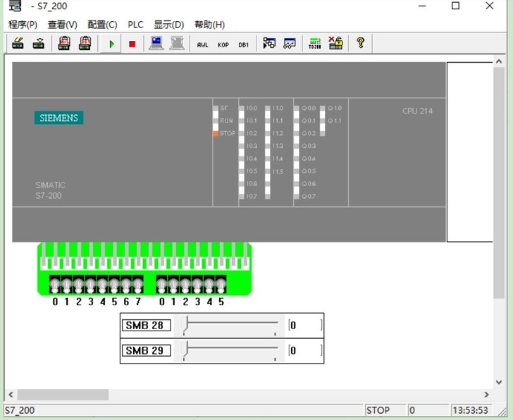Toggle input switch 2 of first group
Image resolution: width=513 pixels, height=420 pixels.
point(78,285)
